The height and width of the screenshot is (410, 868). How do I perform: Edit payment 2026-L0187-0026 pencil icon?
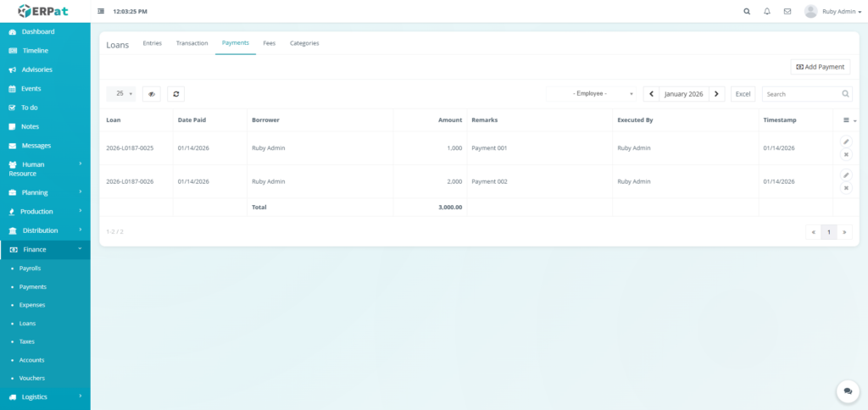(x=846, y=175)
